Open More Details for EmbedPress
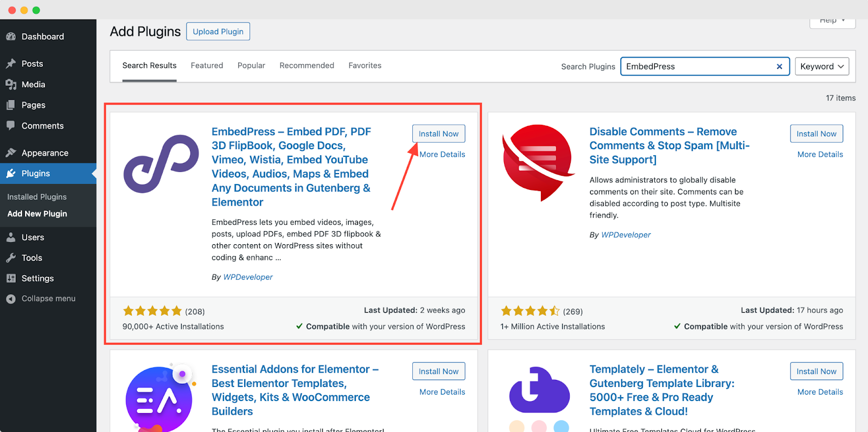This screenshot has width=868, height=432. [x=442, y=155]
